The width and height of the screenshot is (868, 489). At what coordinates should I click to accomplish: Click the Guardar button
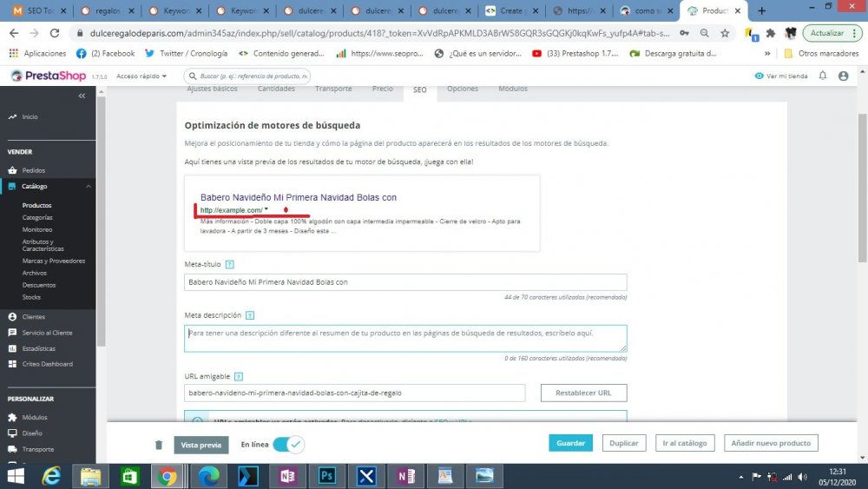(x=571, y=443)
